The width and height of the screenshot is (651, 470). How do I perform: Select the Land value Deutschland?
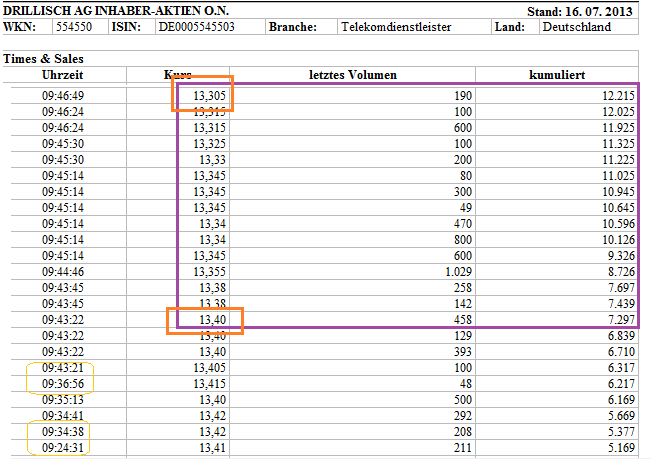[x=576, y=27]
